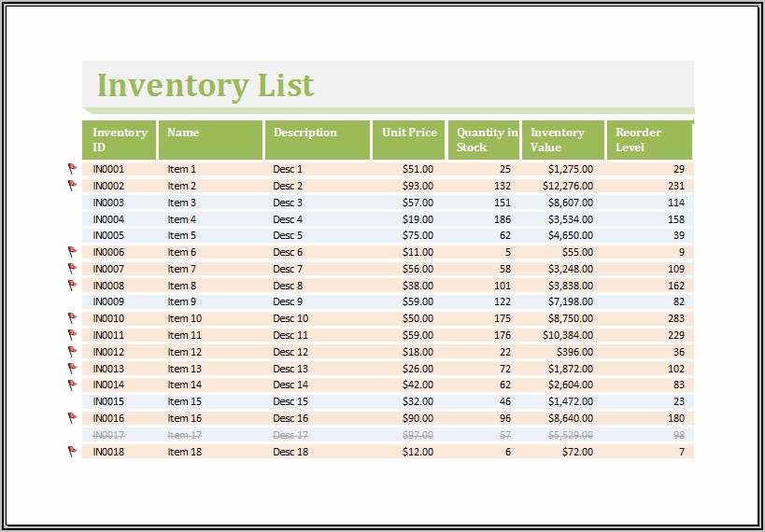Select the Reorder Level column header

click(649, 140)
